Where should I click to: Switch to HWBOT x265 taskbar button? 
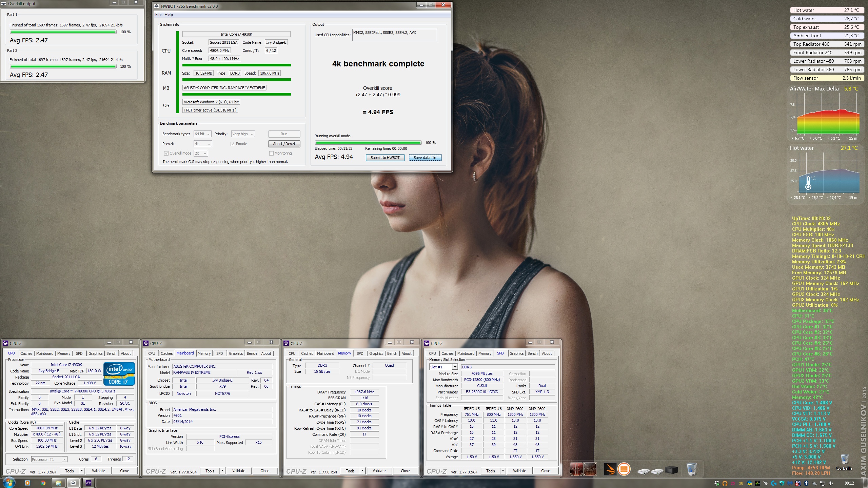pos(73,483)
